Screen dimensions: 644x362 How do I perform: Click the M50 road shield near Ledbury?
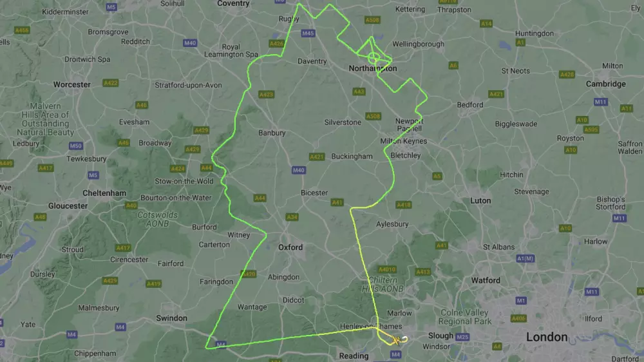[x=76, y=146]
